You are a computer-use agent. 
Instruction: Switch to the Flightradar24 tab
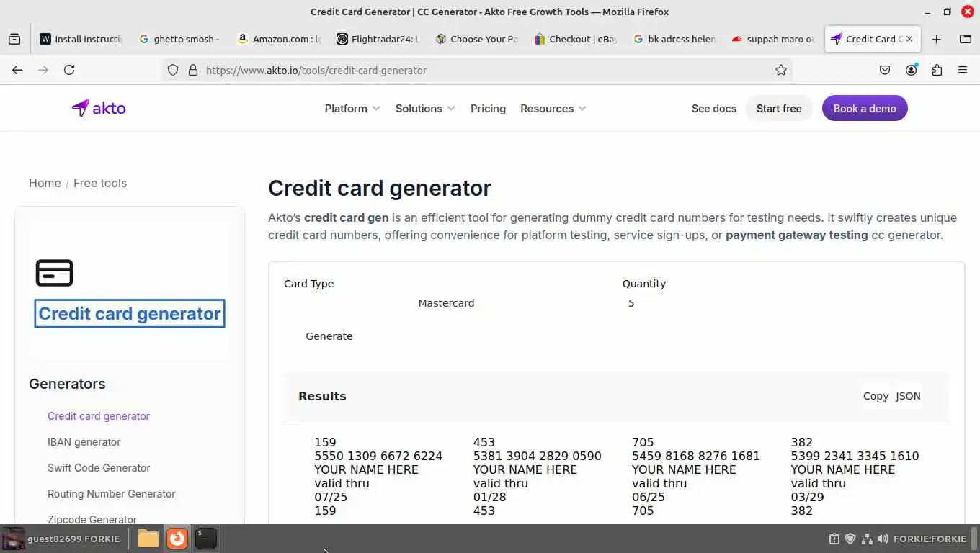click(378, 39)
